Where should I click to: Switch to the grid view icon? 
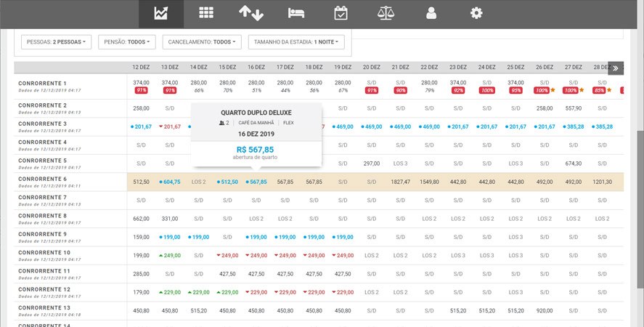coord(206,13)
